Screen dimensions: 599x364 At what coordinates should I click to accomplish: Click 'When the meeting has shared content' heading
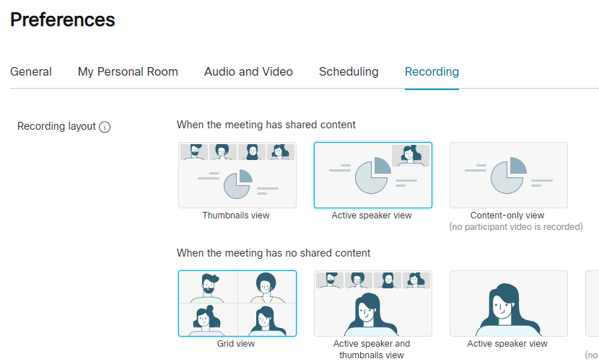coord(266,125)
